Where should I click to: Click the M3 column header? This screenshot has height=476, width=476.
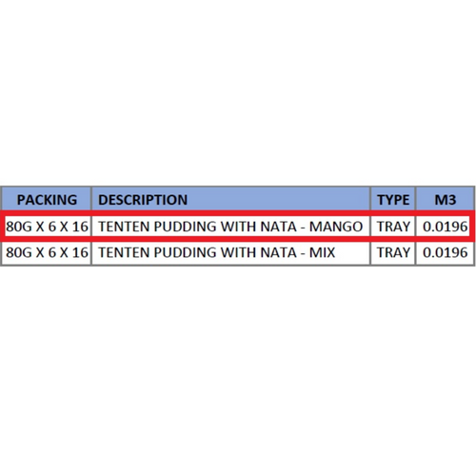446,199
